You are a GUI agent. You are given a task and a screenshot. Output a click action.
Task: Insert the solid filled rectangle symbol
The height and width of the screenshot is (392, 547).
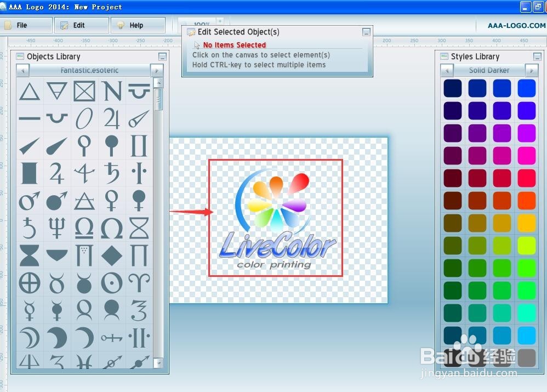[x=29, y=173]
